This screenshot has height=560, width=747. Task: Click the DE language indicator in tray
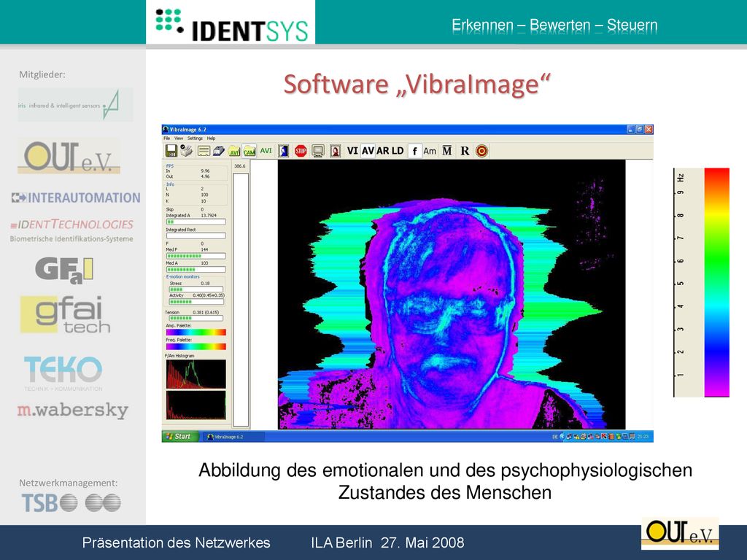click(555, 437)
